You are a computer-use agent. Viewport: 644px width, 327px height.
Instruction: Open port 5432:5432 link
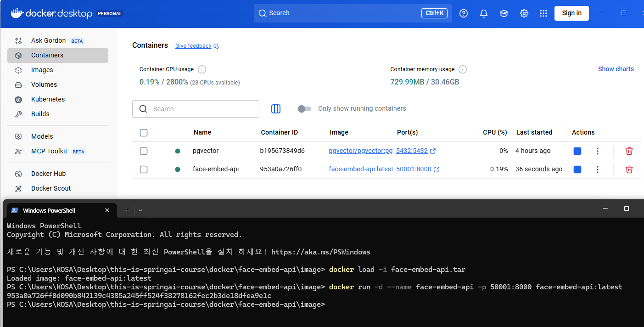click(412, 151)
